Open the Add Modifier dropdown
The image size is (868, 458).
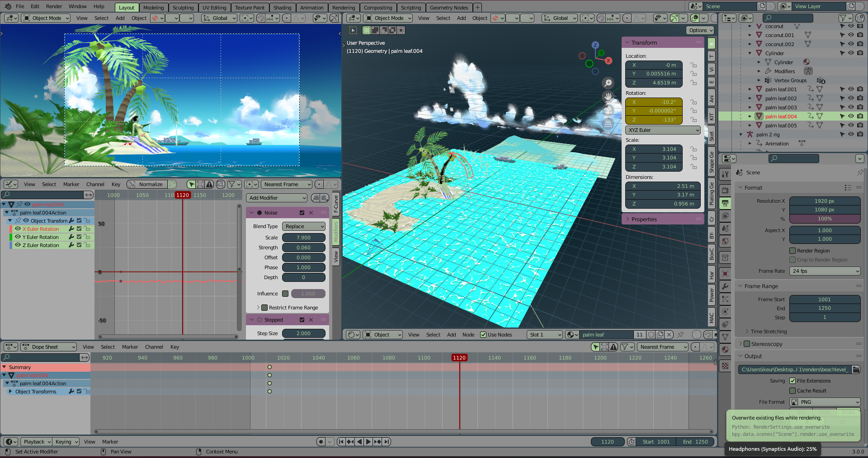(277, 198)
